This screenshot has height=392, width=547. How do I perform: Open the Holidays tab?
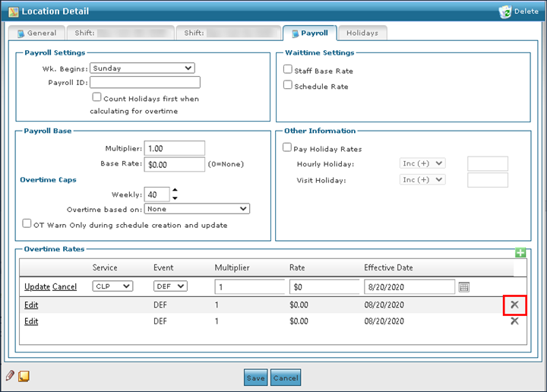point(362,33)
